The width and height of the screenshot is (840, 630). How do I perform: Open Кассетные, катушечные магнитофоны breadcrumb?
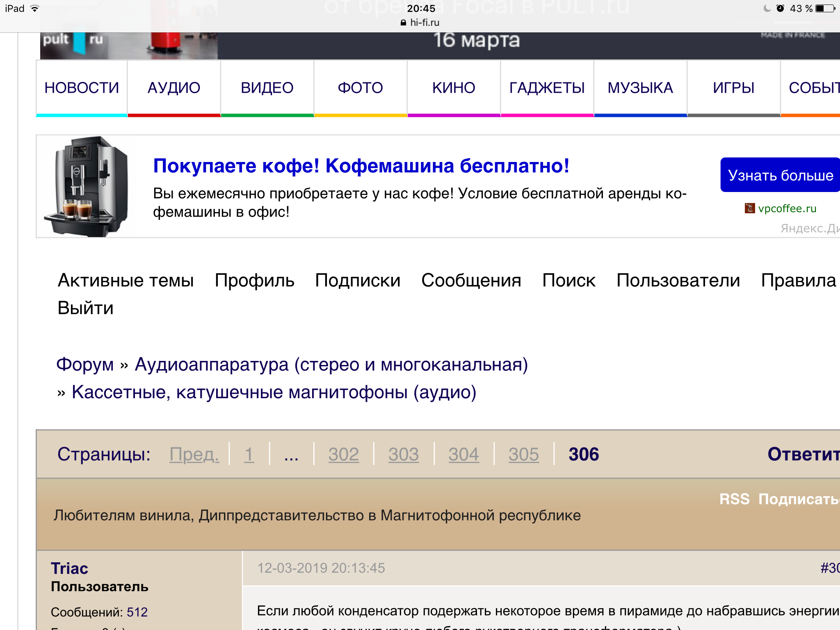coord(274,392)
